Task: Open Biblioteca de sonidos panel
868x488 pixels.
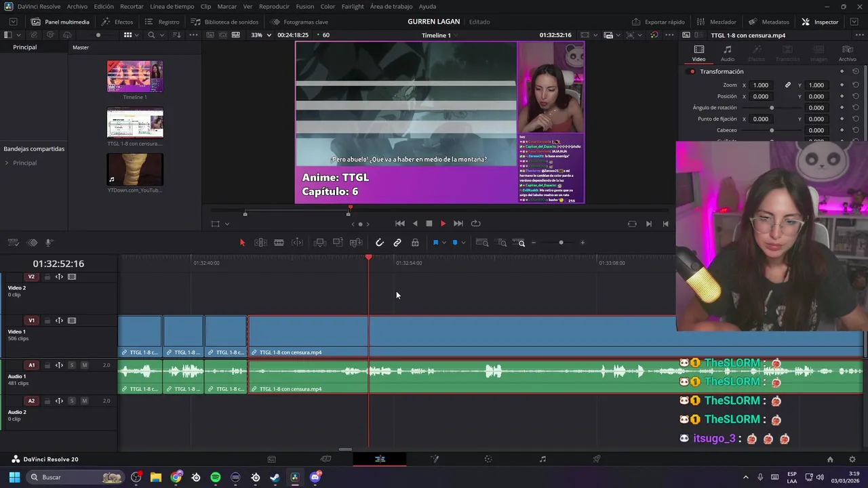Action: pyautogui.click(x=224, y=22)
